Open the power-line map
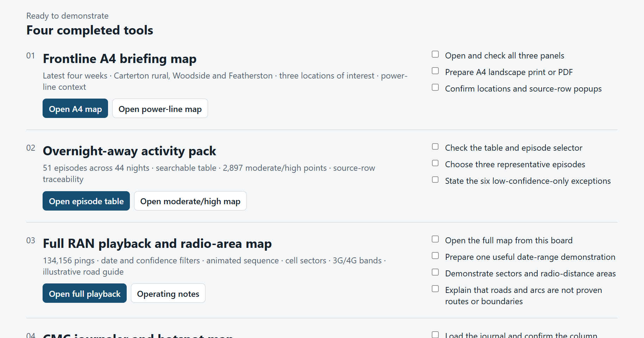Viewport: 644px width, 338px height. coord(160,108)
